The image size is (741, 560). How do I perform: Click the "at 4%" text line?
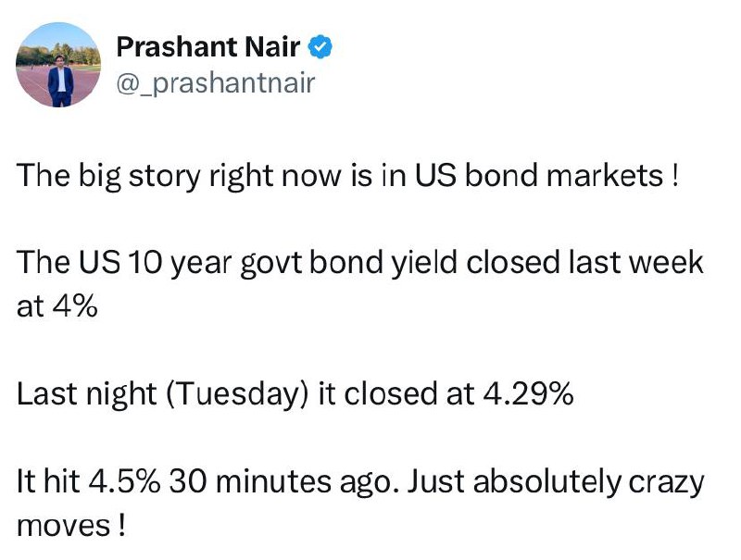click(57, 306)
